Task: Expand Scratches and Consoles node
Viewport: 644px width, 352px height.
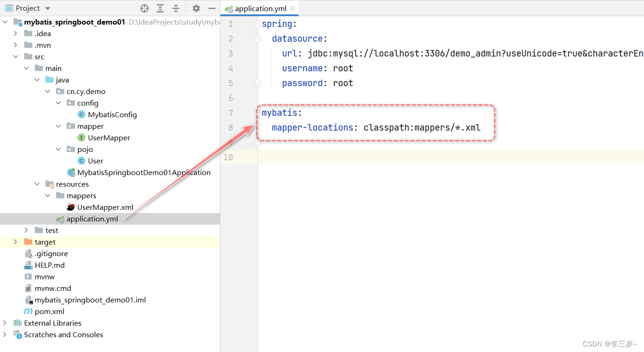Action: point(5,334)
